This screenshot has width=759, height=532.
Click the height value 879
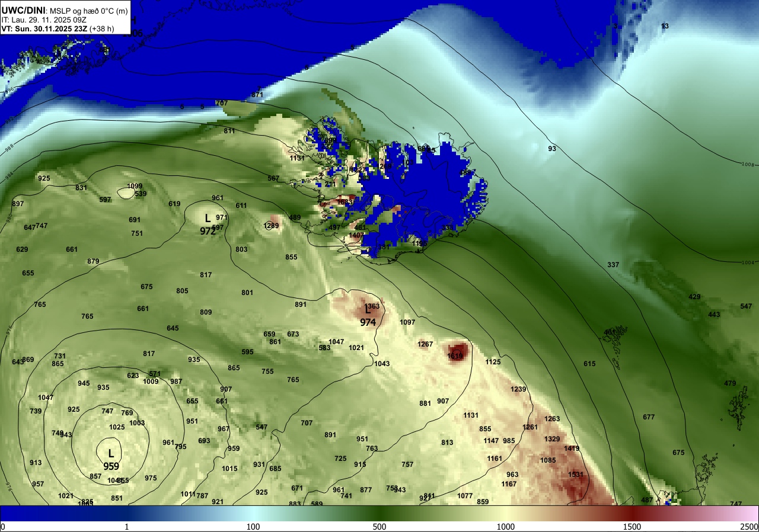click(x=93, y=261)
